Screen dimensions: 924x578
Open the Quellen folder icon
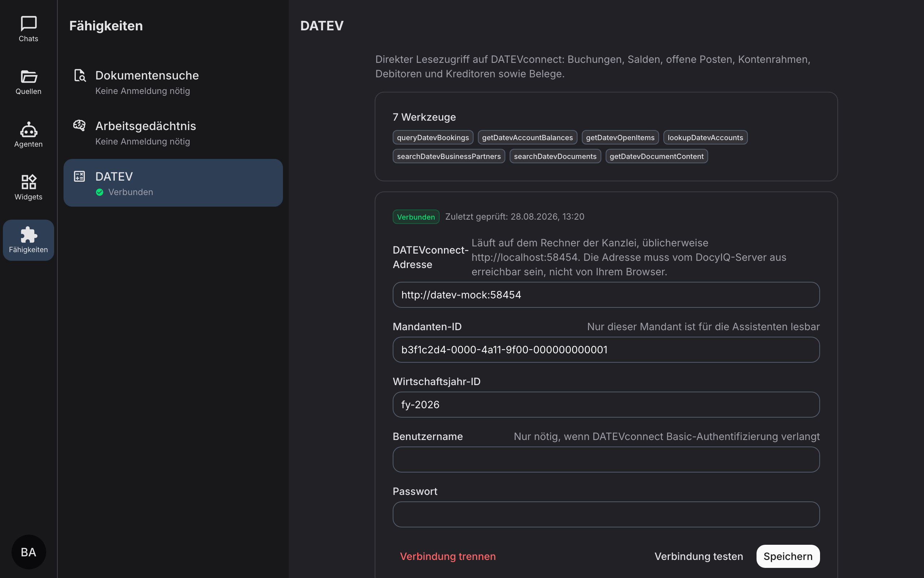pyautogui.click(x=29, y=77)
